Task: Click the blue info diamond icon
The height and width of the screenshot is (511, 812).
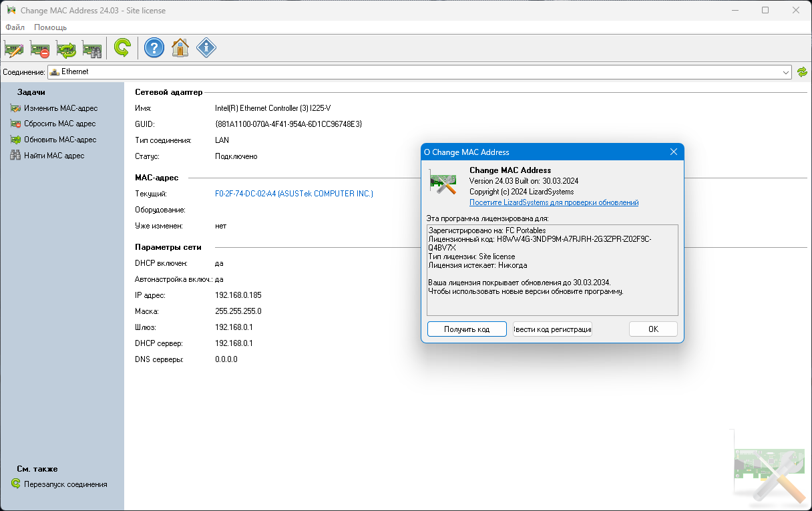Action: coord(206,48)
